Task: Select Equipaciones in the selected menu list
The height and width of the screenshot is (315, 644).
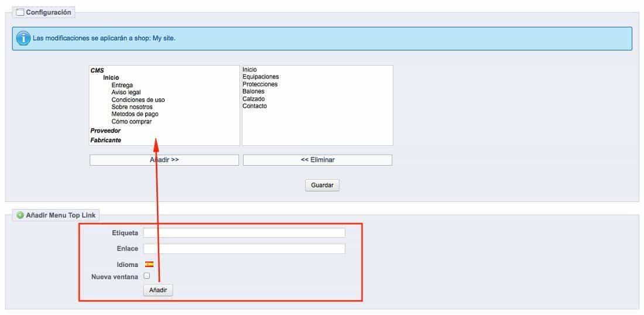Action: (261, 77)
